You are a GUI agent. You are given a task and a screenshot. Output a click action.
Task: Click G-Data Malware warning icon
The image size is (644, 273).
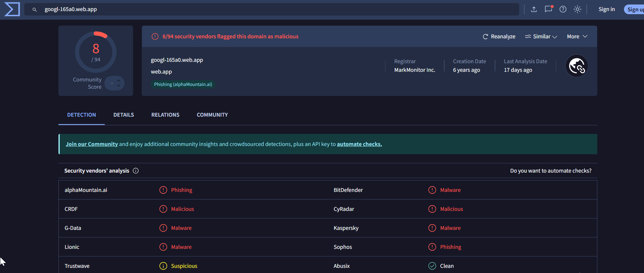(163, 228)
